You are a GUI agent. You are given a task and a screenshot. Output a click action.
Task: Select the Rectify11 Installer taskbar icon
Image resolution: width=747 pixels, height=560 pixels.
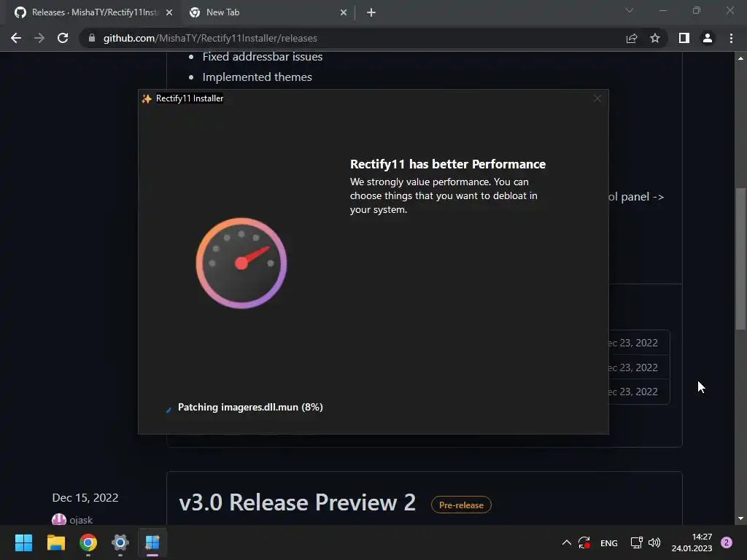(152, 542)
